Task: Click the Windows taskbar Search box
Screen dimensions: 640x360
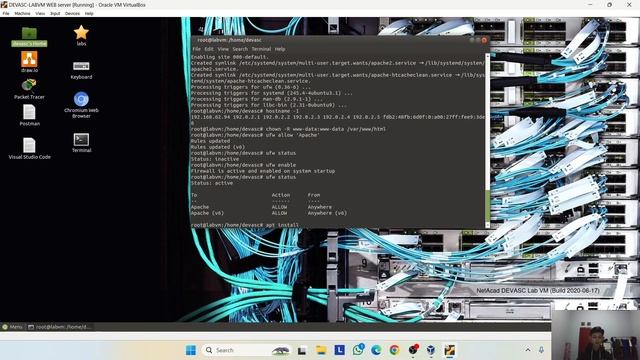Action: click(247, 350)
